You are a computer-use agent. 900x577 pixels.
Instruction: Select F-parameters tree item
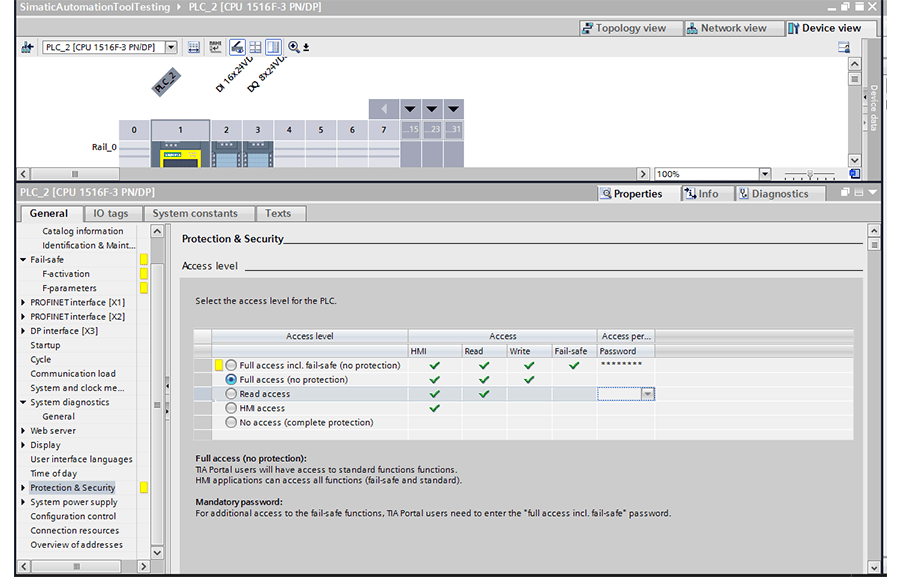pos(69,288)
